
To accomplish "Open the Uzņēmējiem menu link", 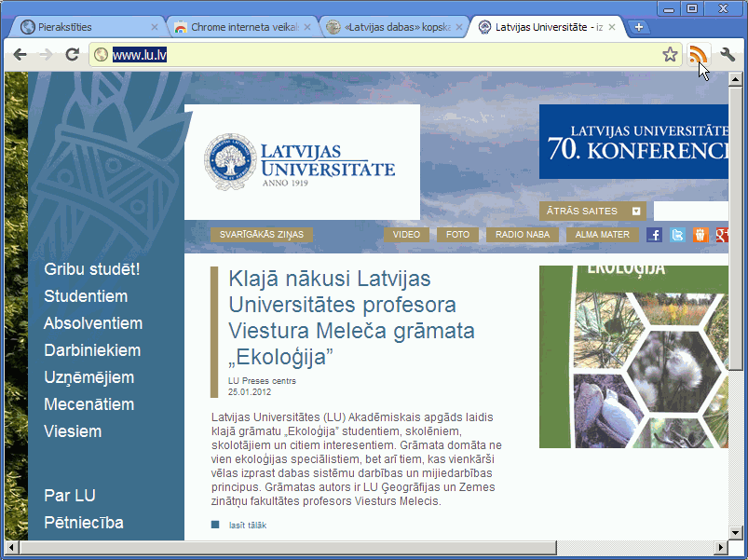I will [x=89, y=377].
